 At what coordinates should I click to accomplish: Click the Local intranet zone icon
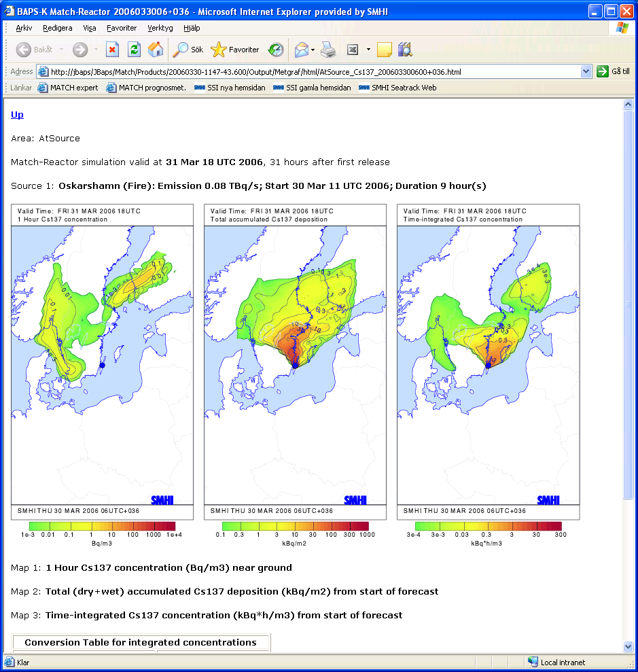click(533, 662)
